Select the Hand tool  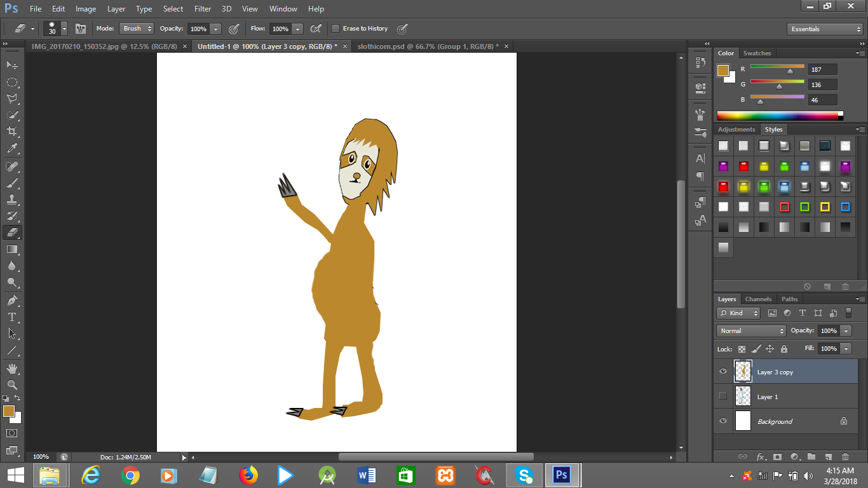pos(12,368)
